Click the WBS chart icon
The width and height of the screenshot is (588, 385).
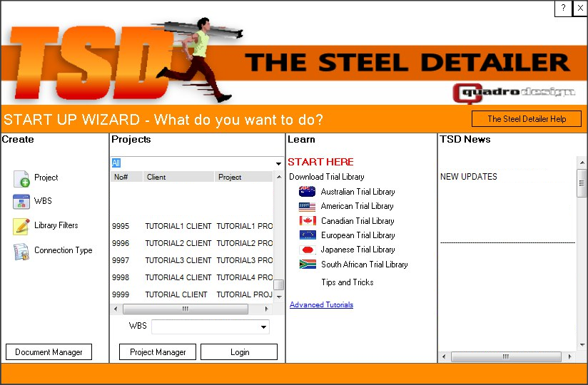tap(21, 202)
